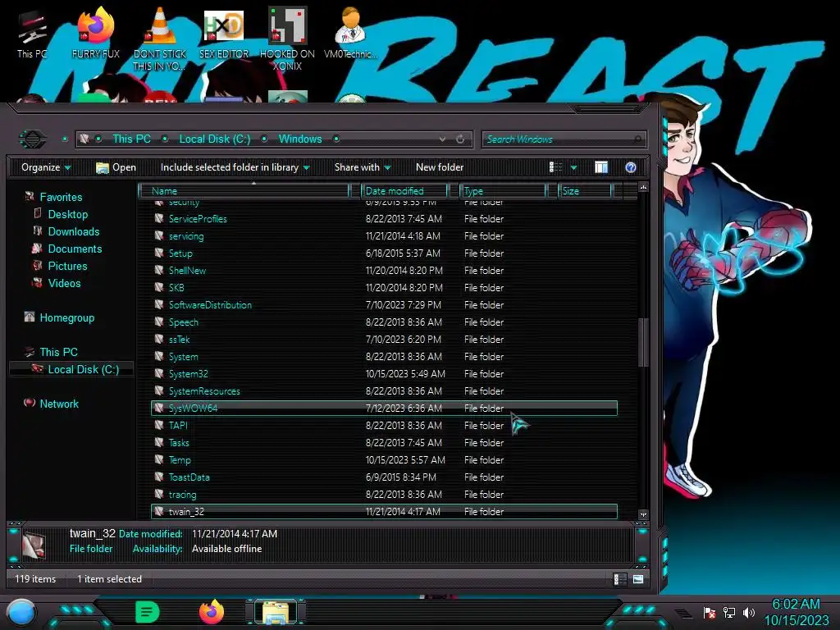Image resolution: width=840 pixels, height=630 pixels.
Task: Go to This PC breadcrumb
Action: 131,139
